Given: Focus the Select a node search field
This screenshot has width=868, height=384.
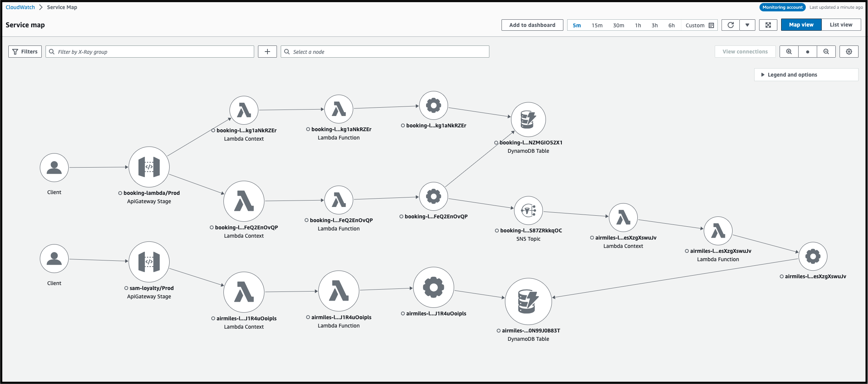Looking at the screenshot, I should [x=385, y=52].
